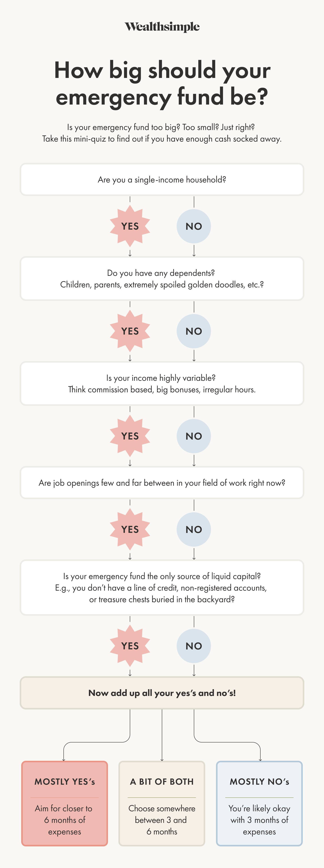Screen dimensions: 324x868
Task: Click the Wealthsimple logo at the top
Action: [162, 27]
